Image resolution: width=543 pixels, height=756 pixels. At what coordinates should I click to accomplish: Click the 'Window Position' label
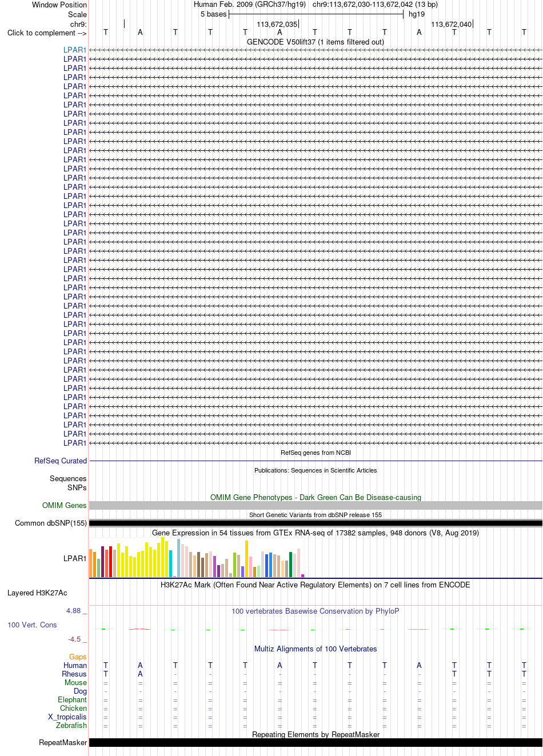59,5
